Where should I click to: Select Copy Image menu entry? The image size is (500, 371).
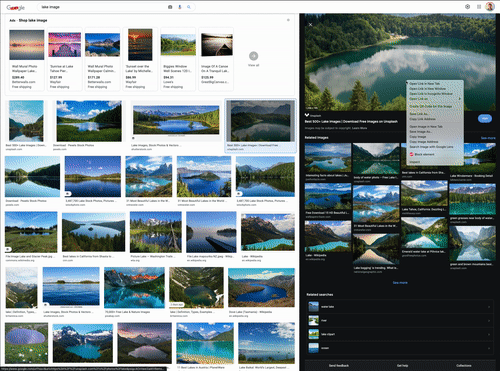point(418,137)
